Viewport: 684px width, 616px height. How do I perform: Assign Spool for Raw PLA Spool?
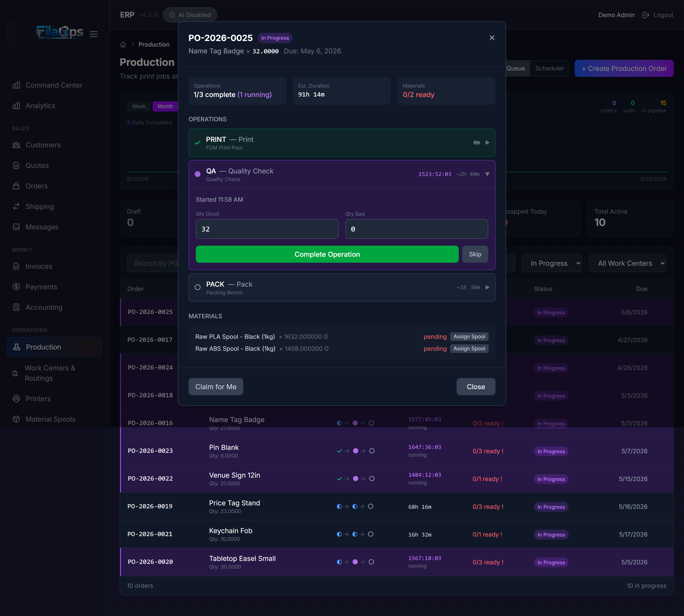pyautogui.click(x=469, y=336)
